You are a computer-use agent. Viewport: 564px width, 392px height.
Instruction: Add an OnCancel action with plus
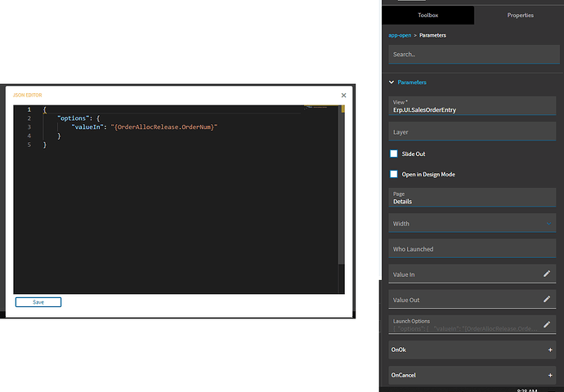(550, 375)
